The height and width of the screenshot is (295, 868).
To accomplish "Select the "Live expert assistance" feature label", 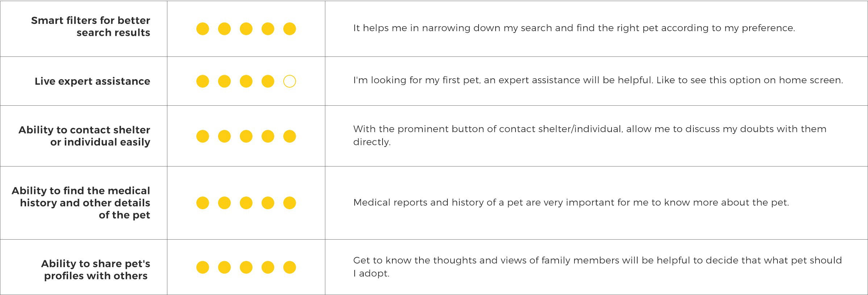I will pyautogui.click(x=92, y=81).
